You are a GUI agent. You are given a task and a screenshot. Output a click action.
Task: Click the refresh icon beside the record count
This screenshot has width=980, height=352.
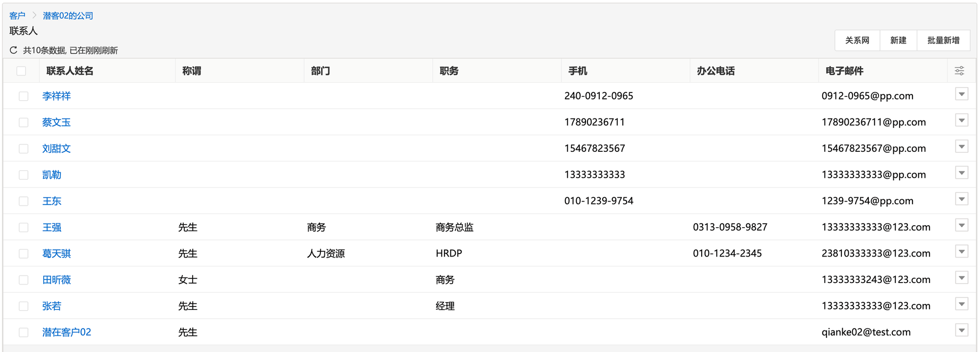pyautogui.click(x=14, y=50)
